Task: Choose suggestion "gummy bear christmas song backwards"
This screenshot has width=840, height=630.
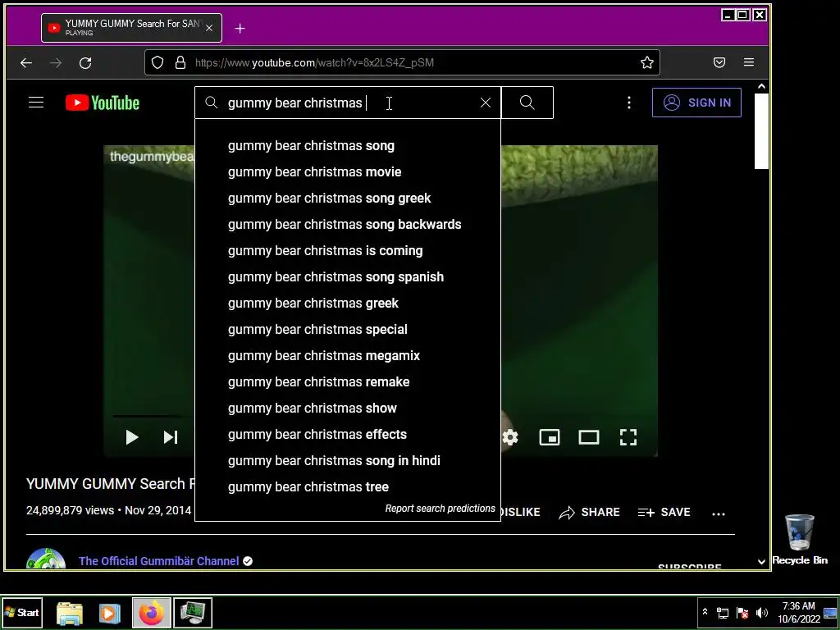Action: (x=348, y=225)
